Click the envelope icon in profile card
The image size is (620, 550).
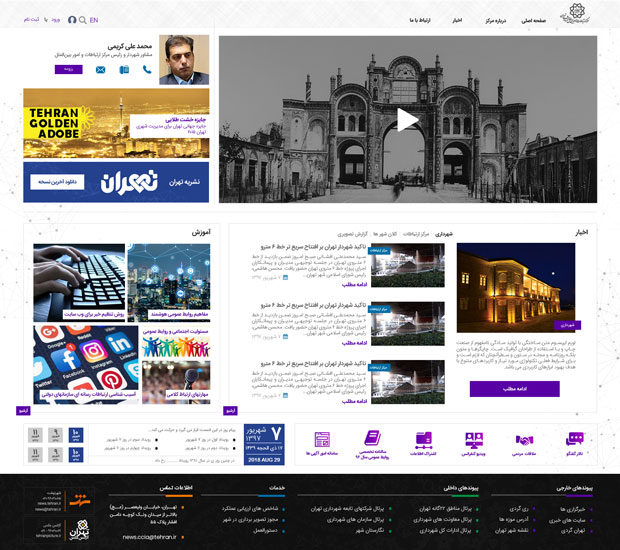[100, 70]
